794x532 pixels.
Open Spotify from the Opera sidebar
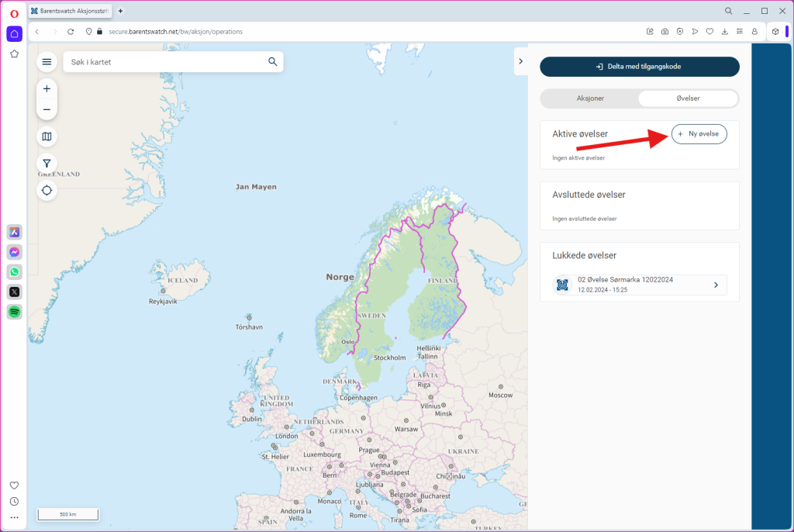coord(14,312)
